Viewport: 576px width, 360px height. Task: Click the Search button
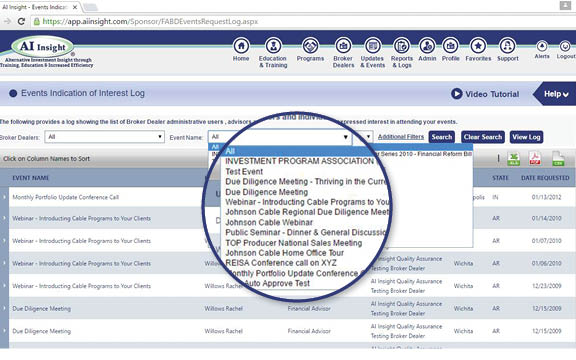[x=442, y=137]
